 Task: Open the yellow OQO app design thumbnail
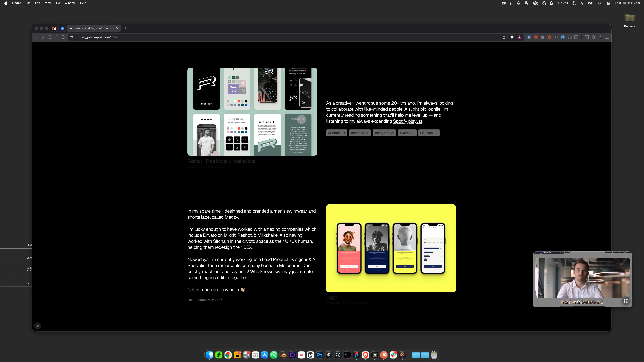(391, 248)
